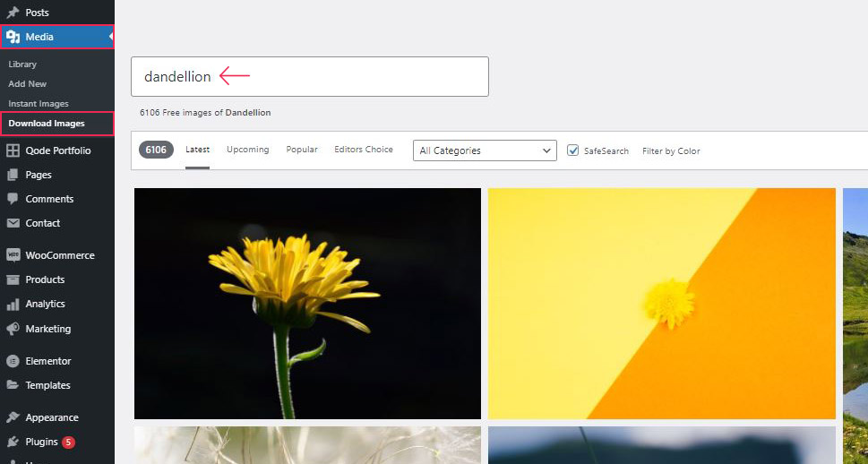The width and height of the screenshot is (868, 464).
Task: Open the Library submenu item
Action: 22,64
